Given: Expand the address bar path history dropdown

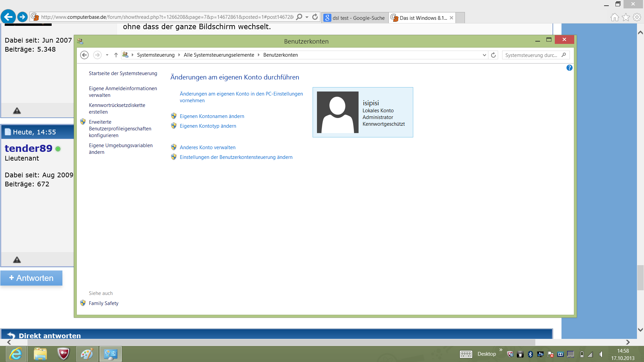Looking at the screenshot, I should [x=484, y=55].
